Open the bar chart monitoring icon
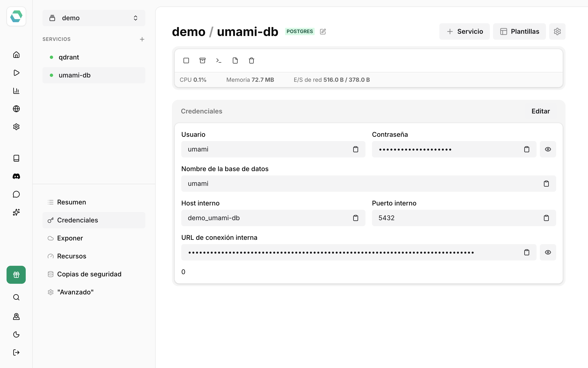The image size is (588, 368). point(16,91)
